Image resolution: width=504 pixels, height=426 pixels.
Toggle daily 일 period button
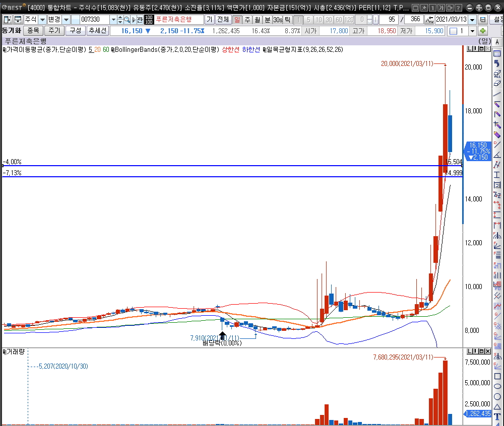tap(237, 20)
